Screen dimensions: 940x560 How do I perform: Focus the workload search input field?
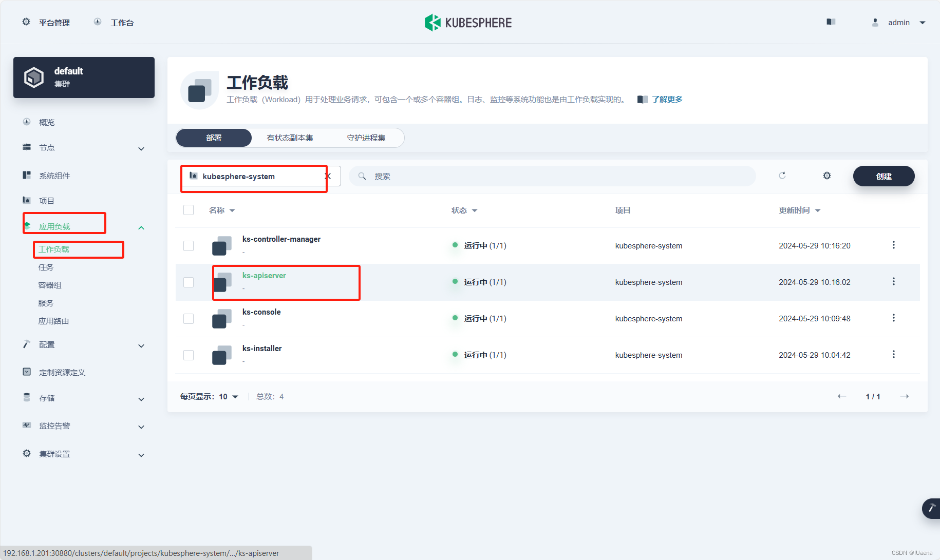click(x=552, y=176)
